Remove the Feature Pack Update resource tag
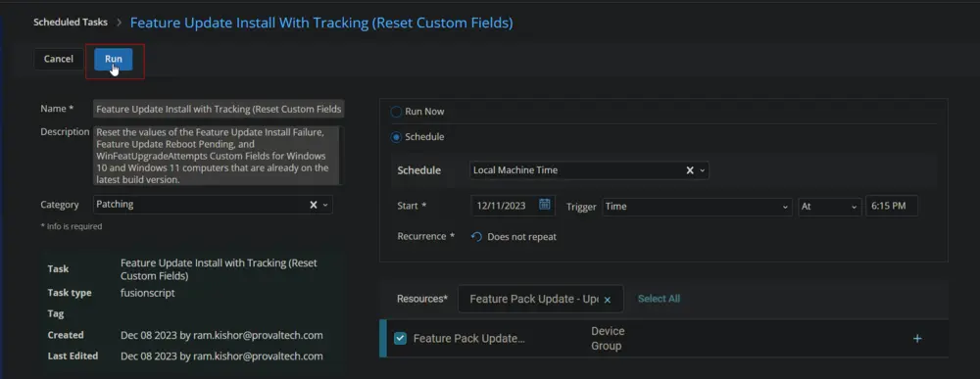The image size is (980, 379). 607,301
